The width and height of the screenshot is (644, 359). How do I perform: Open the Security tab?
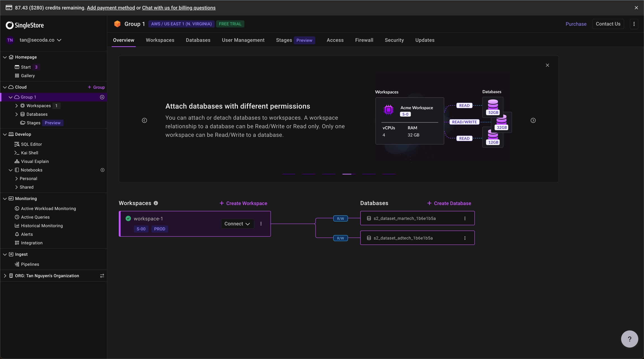pos(394,40)
